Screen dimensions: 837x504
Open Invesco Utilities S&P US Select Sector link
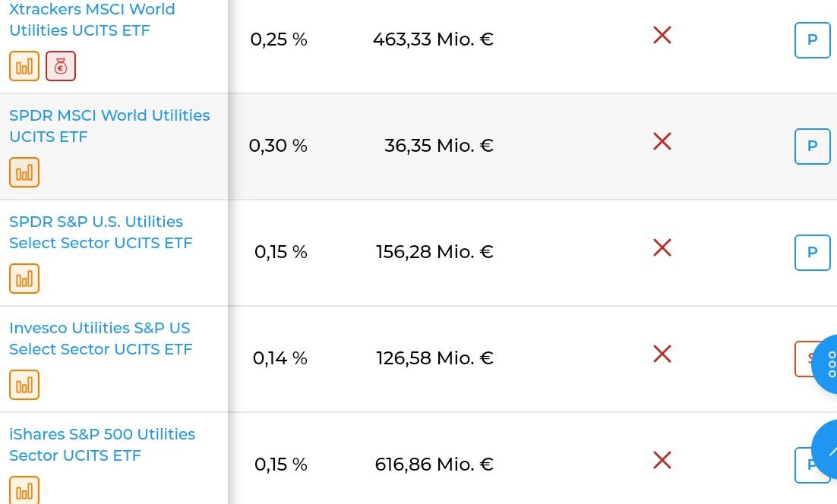(100, 339)
